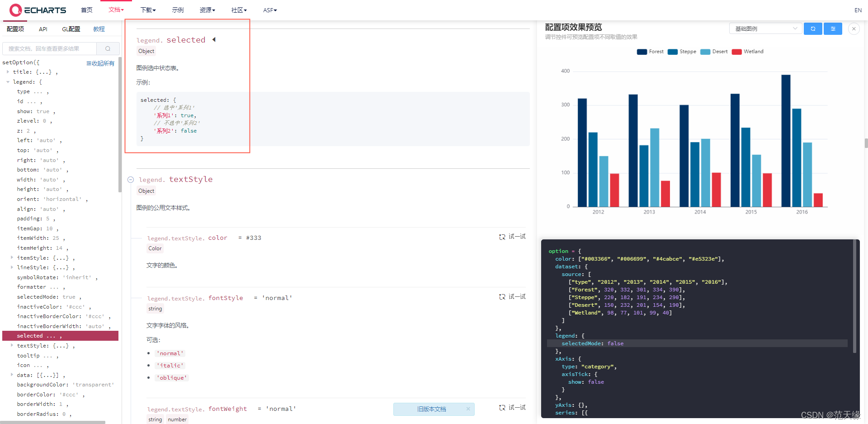Dismiss the old version docs banner
The width and height of the screenshot is (868, 424).
point(468,409)
